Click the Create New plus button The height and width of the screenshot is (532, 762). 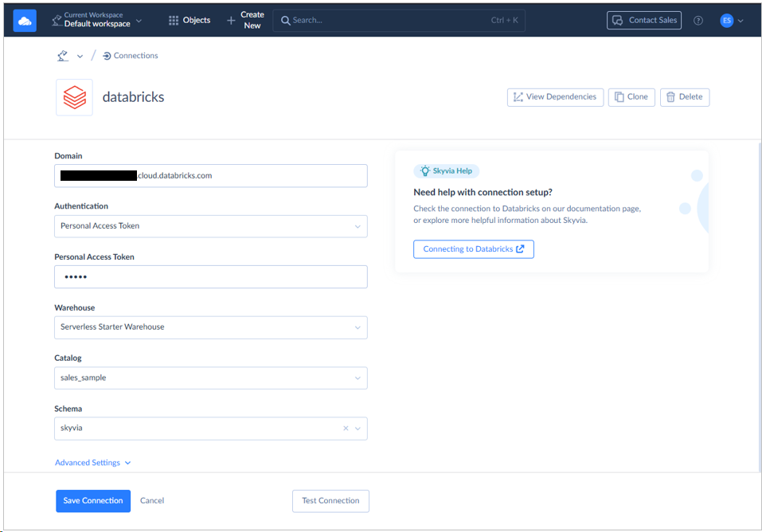pyautogui.click(x=245, y=20)
